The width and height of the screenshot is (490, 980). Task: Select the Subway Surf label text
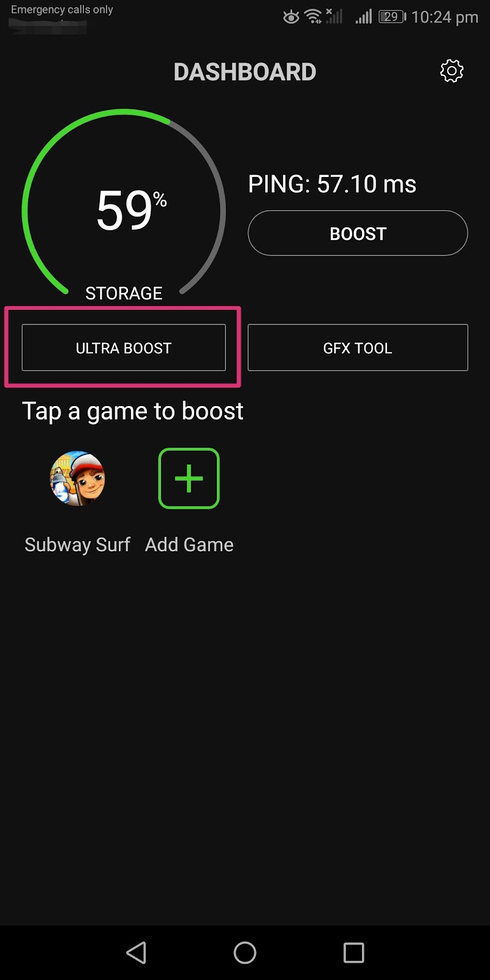click(x=77, y=545)
